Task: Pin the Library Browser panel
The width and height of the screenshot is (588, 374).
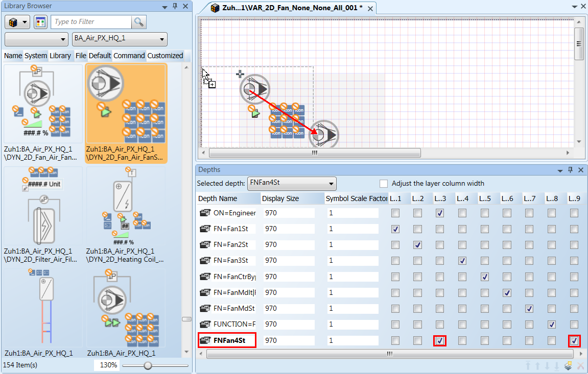Action: coord(175,6)
